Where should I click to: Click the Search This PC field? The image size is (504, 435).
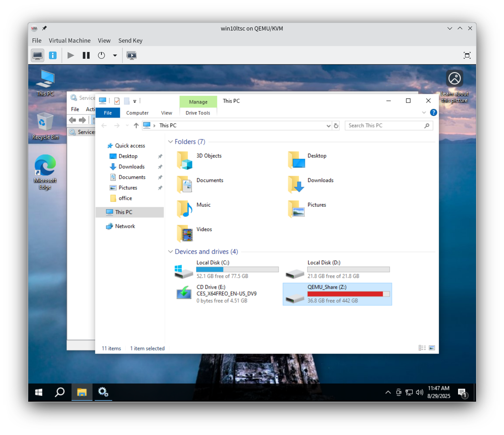385,126
